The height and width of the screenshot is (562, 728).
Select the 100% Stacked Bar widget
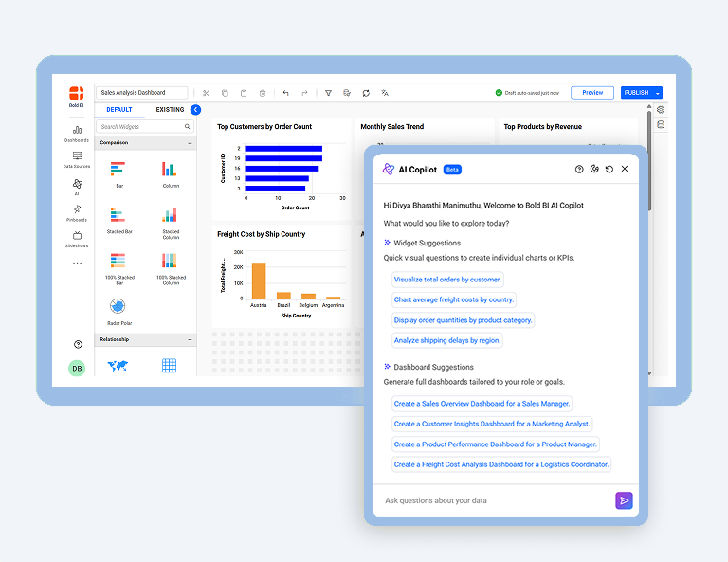tap(119, 268)
